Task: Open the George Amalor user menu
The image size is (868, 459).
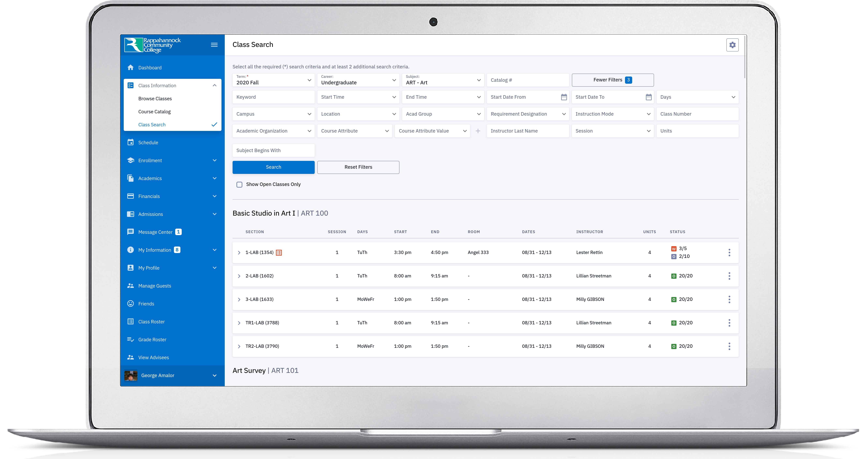Action: tap(173, 375)
